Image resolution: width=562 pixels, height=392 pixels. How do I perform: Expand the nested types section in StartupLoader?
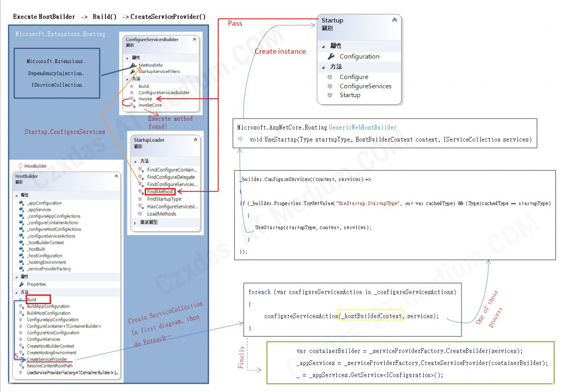(135, 223)
